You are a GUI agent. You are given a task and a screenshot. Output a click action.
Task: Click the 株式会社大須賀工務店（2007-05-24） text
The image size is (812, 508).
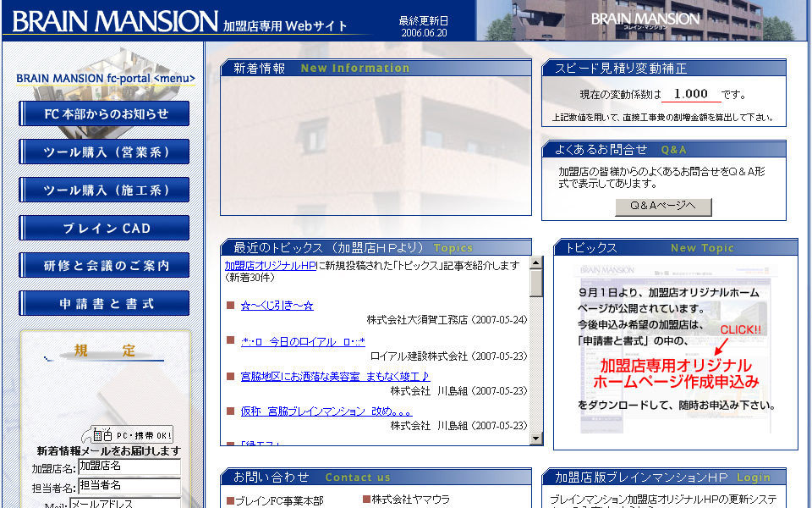(447, 320)
